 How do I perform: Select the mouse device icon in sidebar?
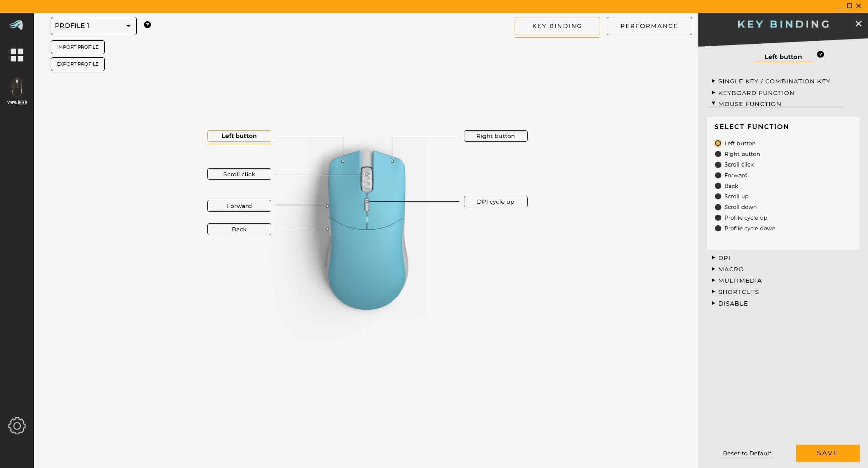click(x=17, y=87)
